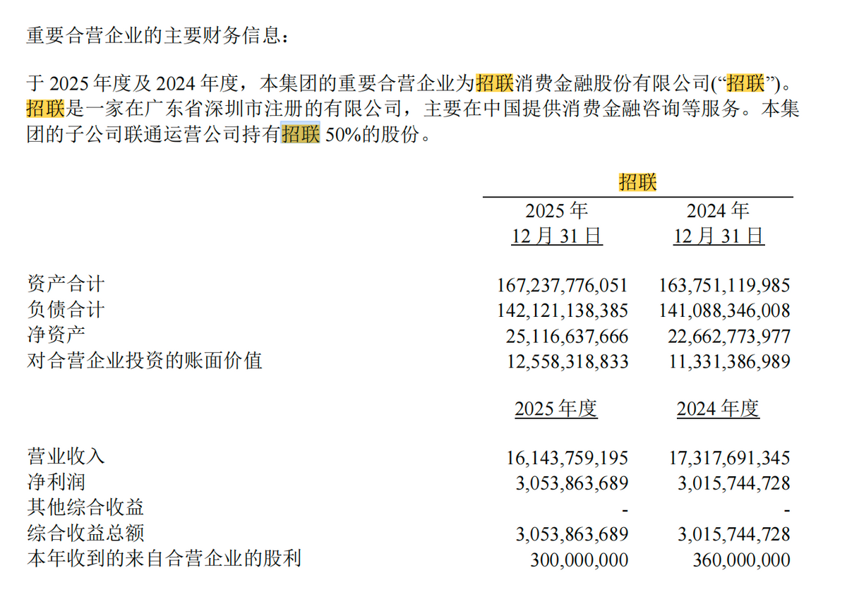Click the highlighted 招联 table column header
Image resolution: width=847 pixels, height=616 pixels.
coord(637,182)
